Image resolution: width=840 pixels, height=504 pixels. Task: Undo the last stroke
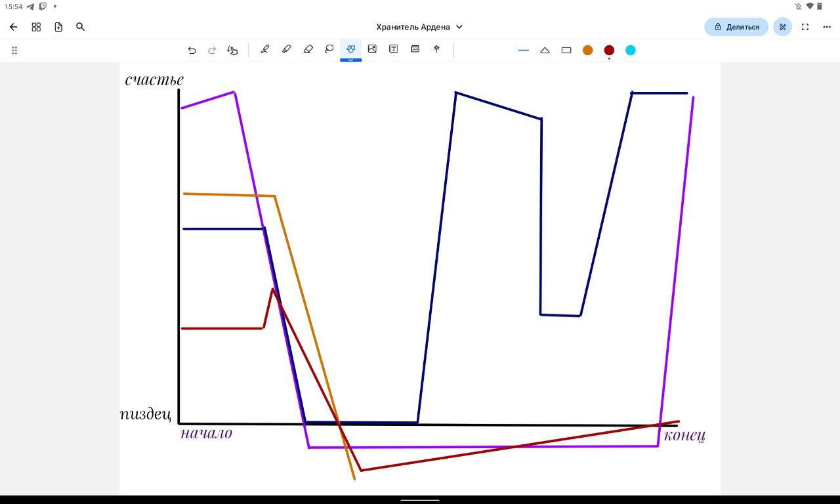[192, 50]
